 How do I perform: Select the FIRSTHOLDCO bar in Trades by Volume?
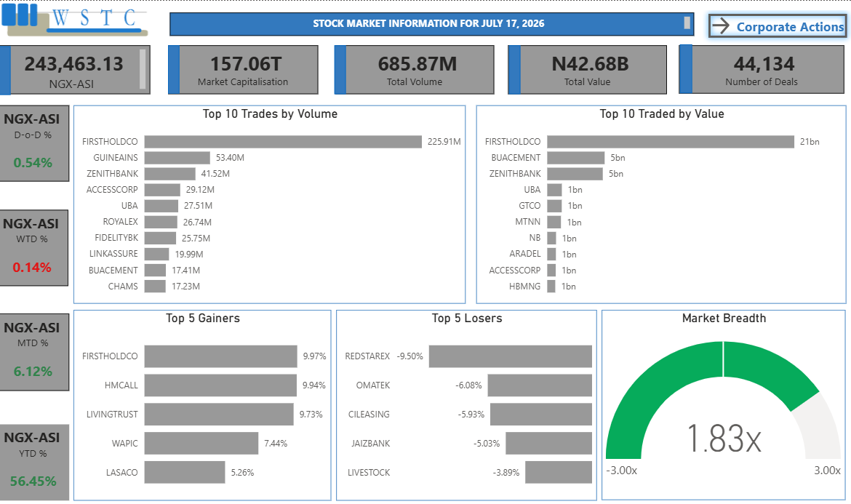tap(283, 142)
